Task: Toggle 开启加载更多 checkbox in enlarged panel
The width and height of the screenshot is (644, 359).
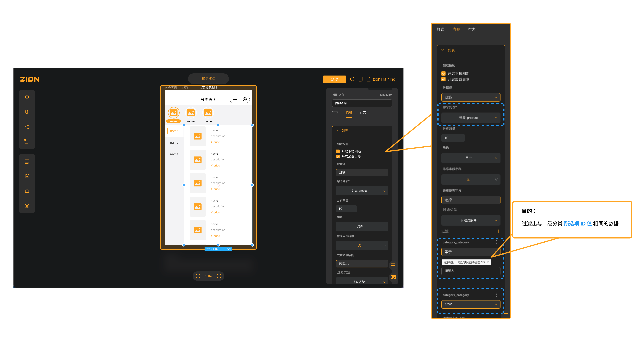Action: [444, 79]
